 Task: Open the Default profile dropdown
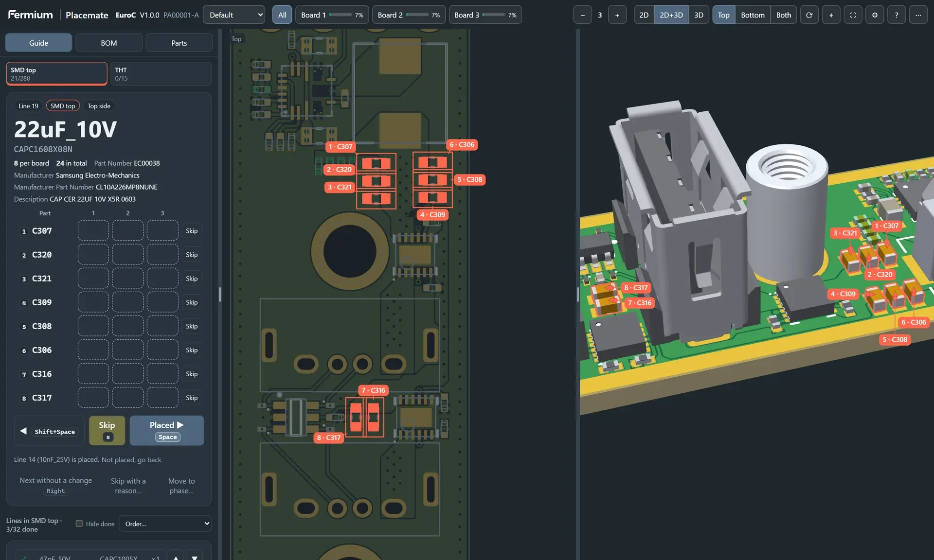pos(234,15)
